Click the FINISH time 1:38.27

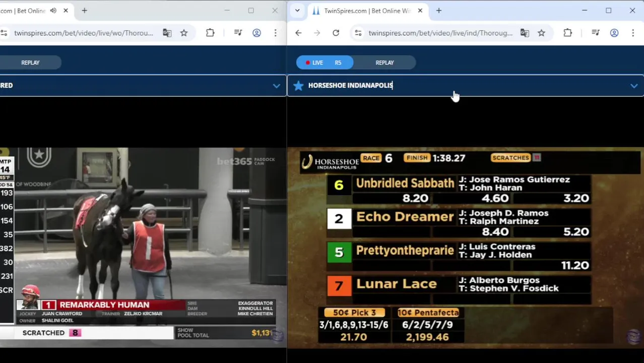click(448, 158)
